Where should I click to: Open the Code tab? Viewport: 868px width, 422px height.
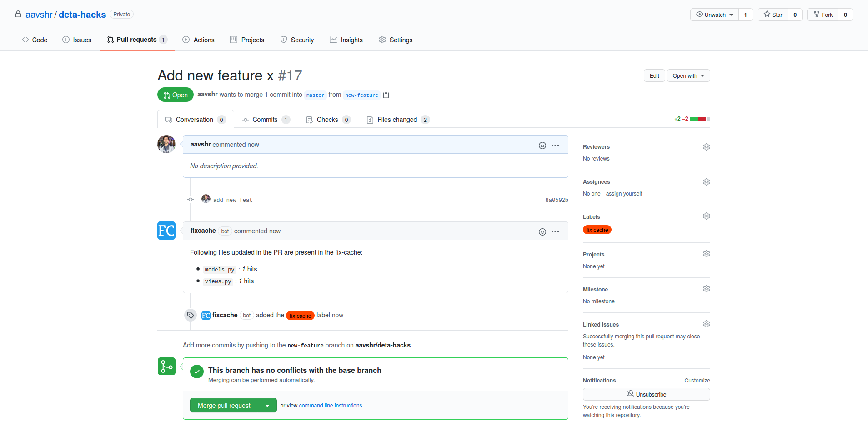35,40
